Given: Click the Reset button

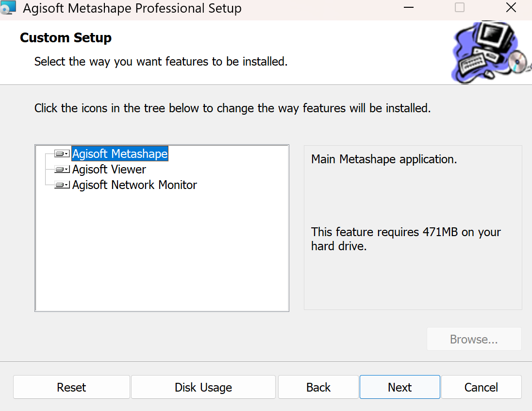Looking at the screenshot, I should pyautogui.click(x=71, y=387).
